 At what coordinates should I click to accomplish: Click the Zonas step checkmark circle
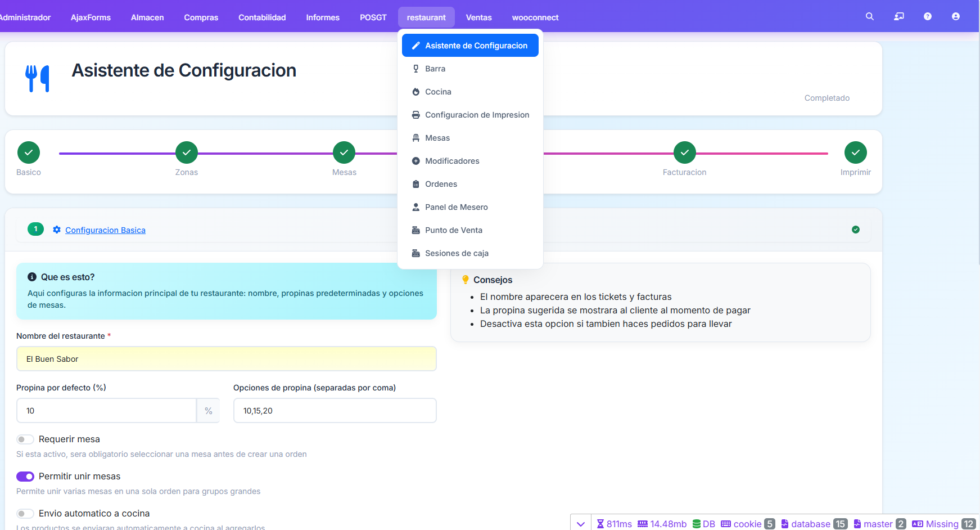pos(187,152)
